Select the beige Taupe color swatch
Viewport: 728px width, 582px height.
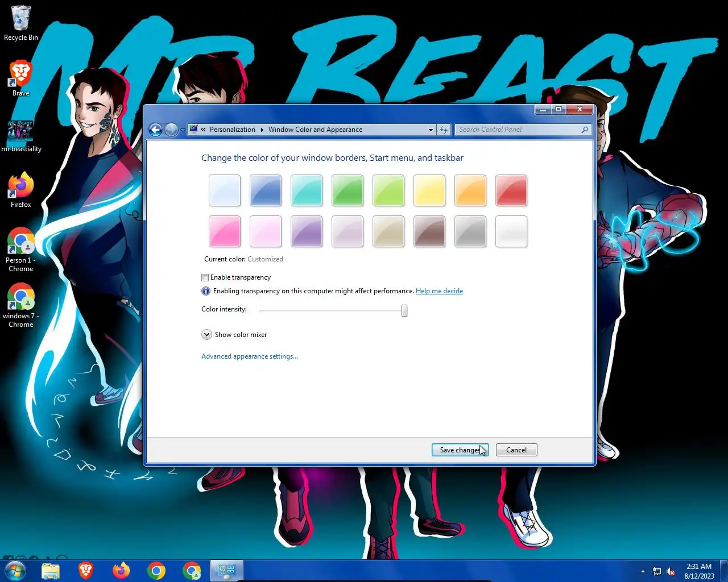pyautogui.click(x=388, y=231)
